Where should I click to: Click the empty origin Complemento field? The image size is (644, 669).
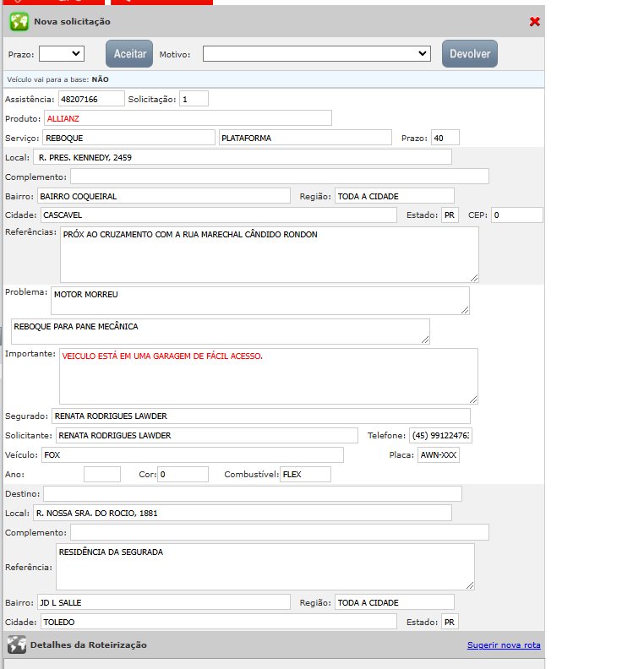(x=280, y=177)
